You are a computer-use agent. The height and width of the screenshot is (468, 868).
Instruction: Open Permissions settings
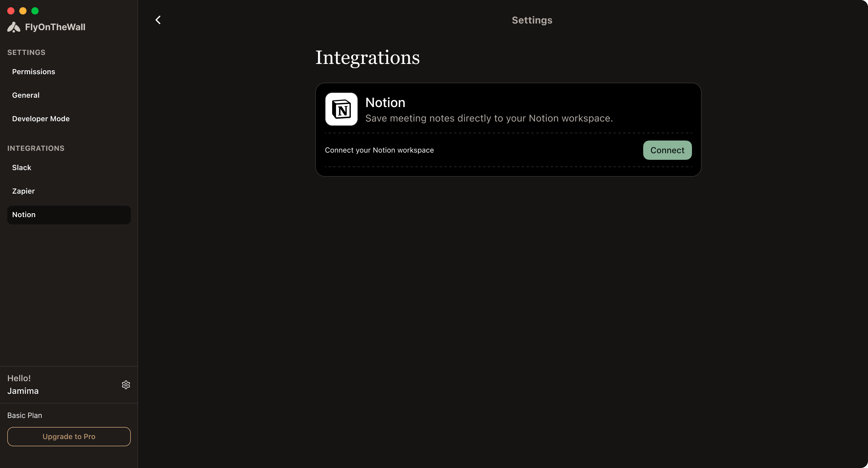(x=69, y=71)
